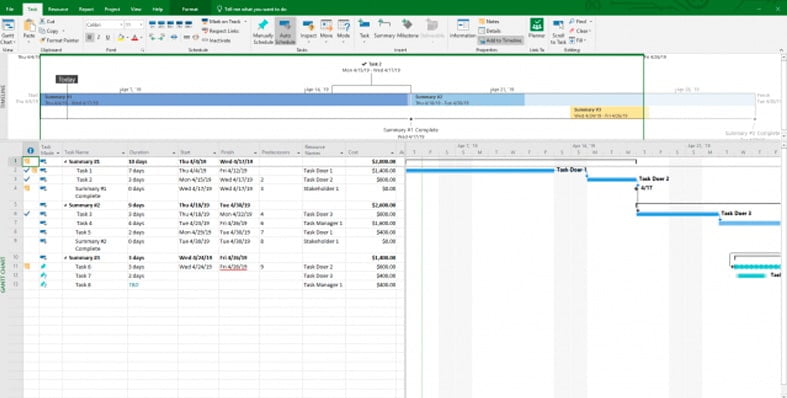Toggle the Add to Timeline option
The height and width of the screenshot is (398, 787).
click(x=500, y=40)
